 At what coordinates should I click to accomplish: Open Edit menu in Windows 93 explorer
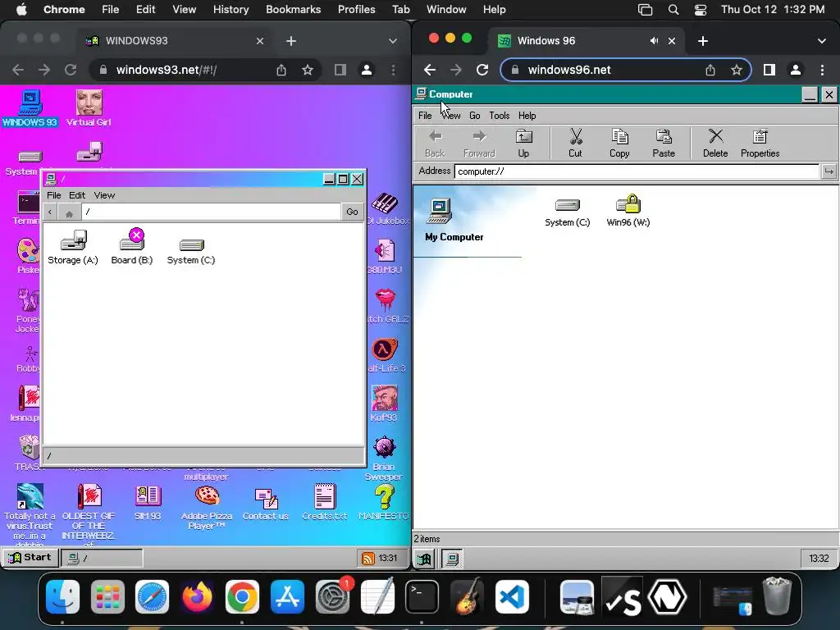click(x=77, y=195)
